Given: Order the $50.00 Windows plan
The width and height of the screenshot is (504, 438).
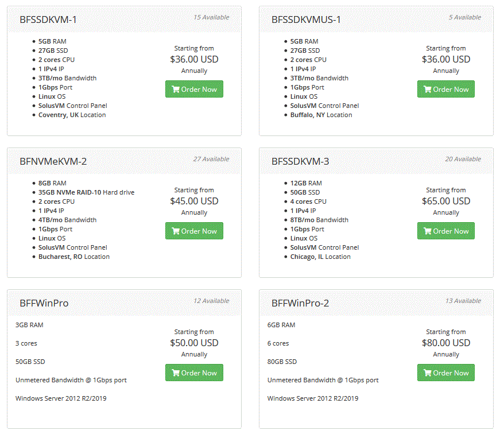Looking at the screenshot, I should (194, 373).
